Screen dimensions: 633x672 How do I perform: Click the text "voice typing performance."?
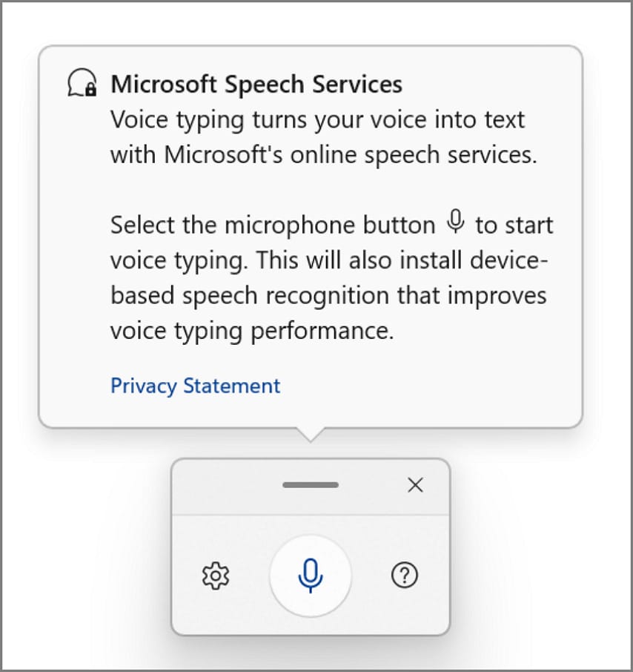pos(251,332)
